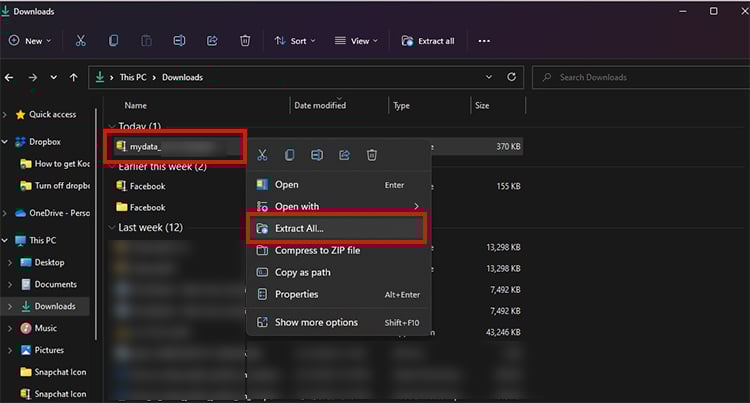Open the Sort options dropdown
The height and width of the screenshot is (403, 750).
pyautogui.click(x=295, y=41)
